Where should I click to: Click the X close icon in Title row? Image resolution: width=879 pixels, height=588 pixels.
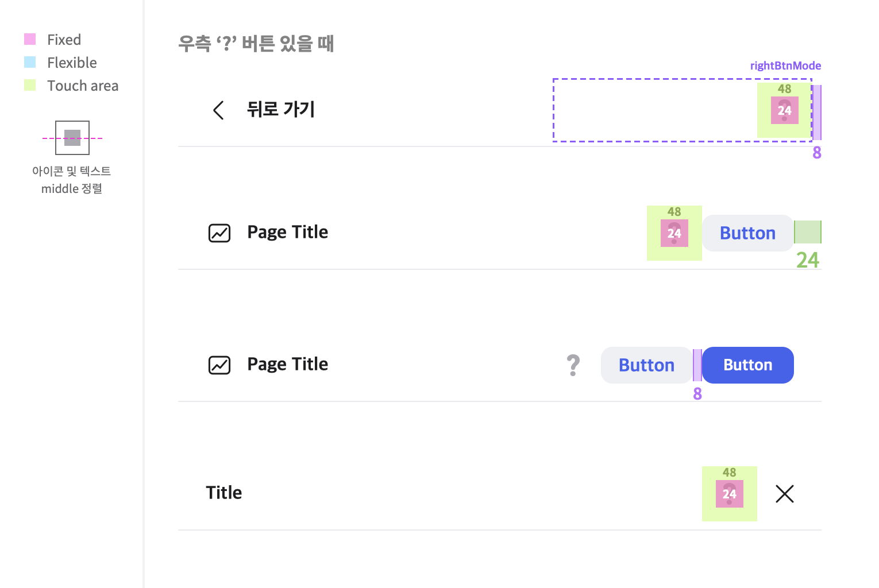click(x=785, y=494)
